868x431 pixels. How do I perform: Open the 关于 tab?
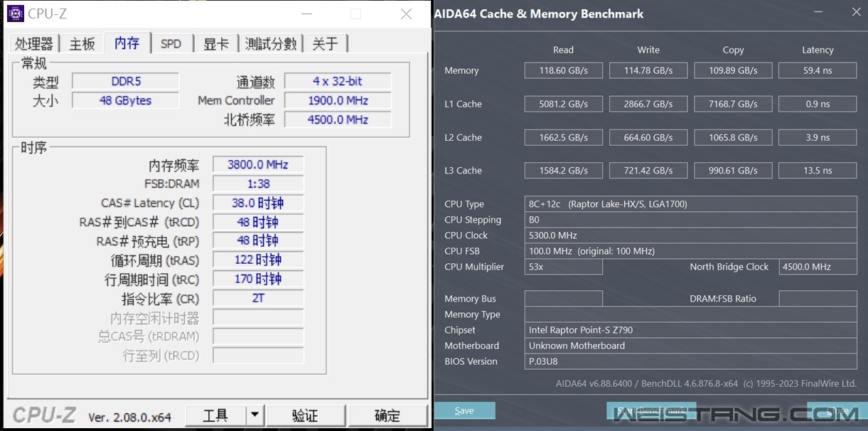[x=326, y=43]
